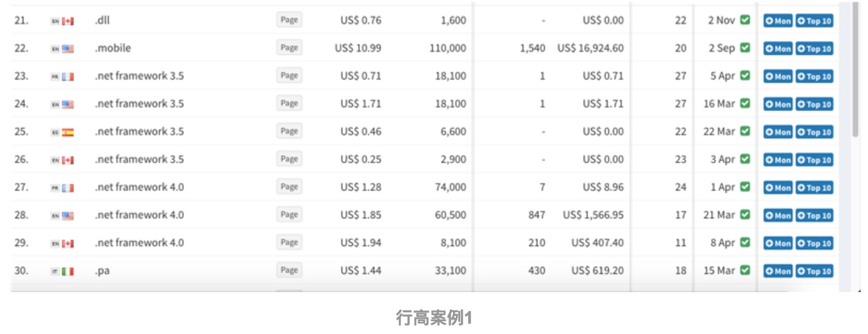The image size is (868, 334).
Task: Click the US$ 10.99 CPC cell
Action: [358, 48]
